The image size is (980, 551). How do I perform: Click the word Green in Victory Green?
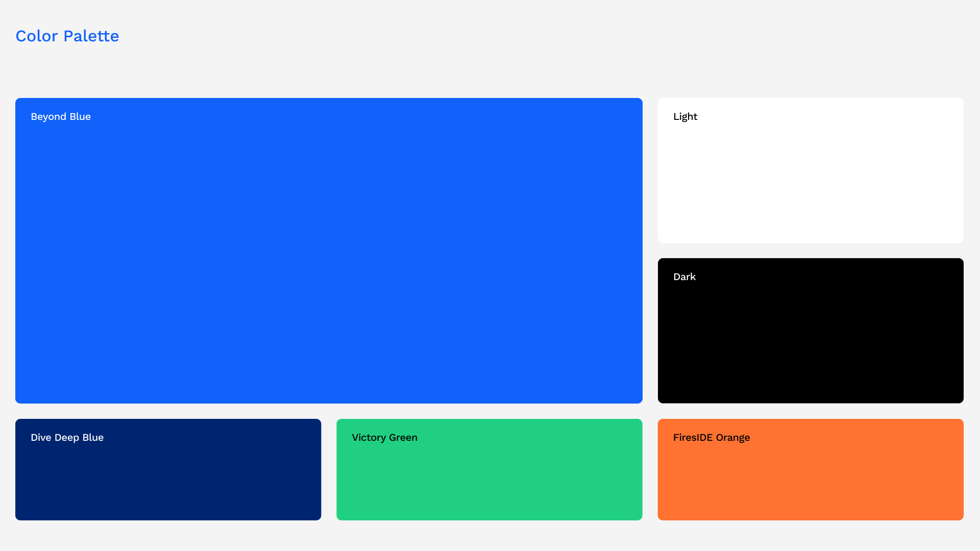[x=403, y=438]
